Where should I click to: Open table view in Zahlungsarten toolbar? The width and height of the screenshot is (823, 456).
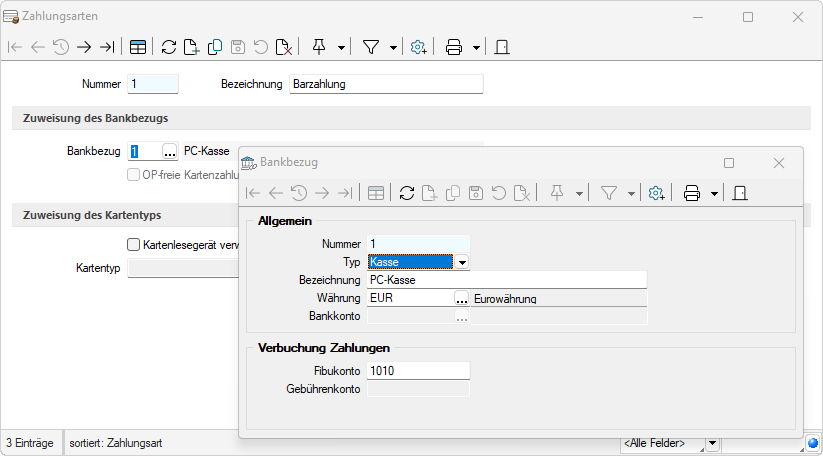138,47
